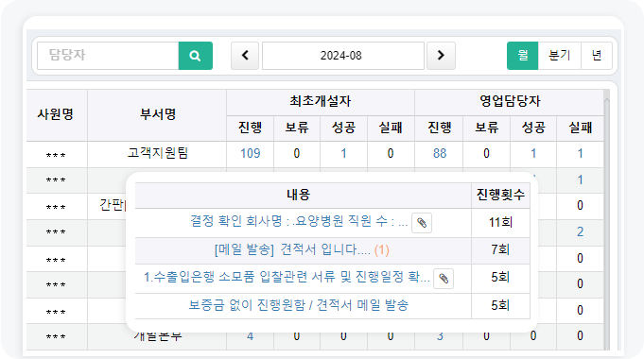Click the 영업담당자 group header
The image size is (644, 359).
(x=510, y=101)
